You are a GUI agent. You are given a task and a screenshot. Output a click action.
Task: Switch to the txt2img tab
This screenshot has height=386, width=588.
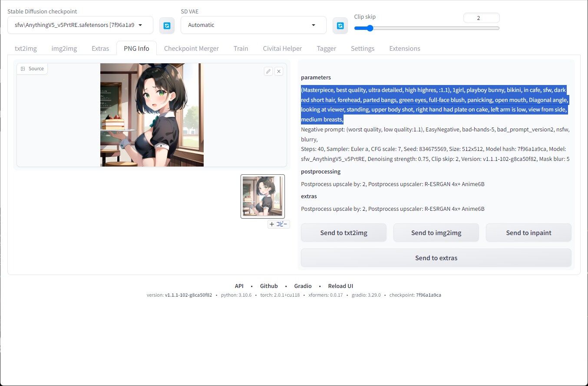click(x=26, y=49)
